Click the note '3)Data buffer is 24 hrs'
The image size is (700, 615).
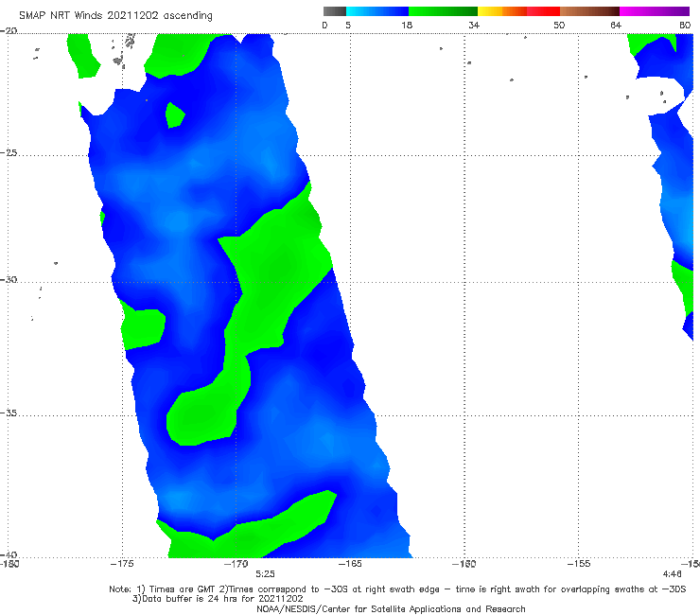pyautogui.click(x=218, y=599)
